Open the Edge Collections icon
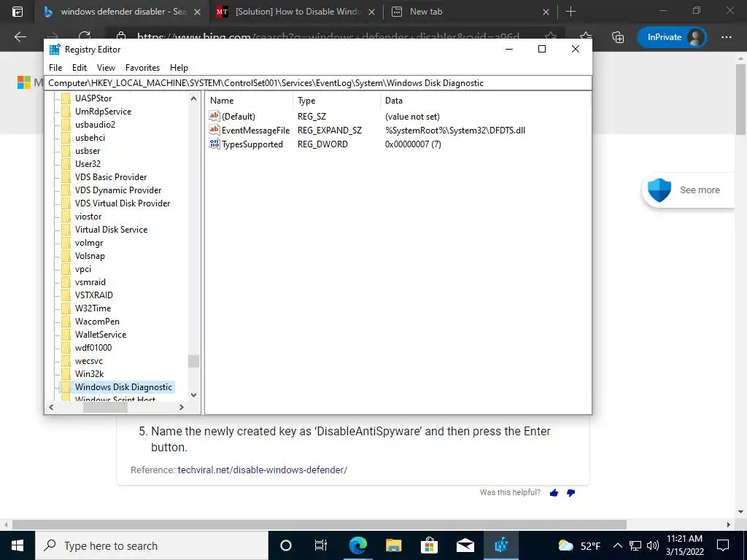This screenshot has width=747, height=560. pos(618,36)
